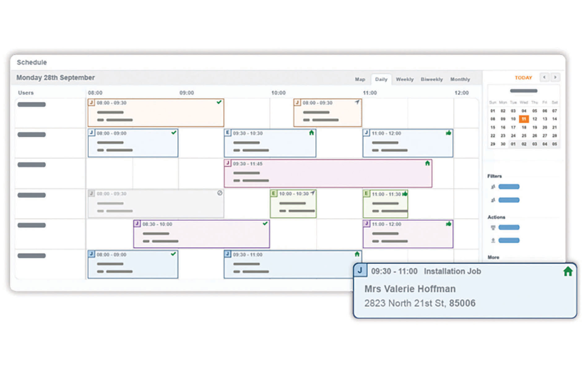Open the Monthly view tab
The image size is (588, 368).
point(460,79)
